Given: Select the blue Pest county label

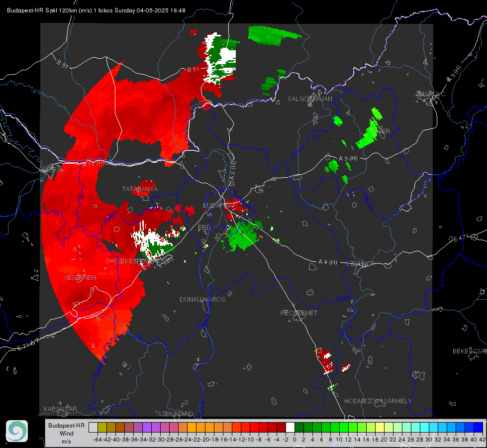Looking at the screenshot, I should tap(343, 300).
